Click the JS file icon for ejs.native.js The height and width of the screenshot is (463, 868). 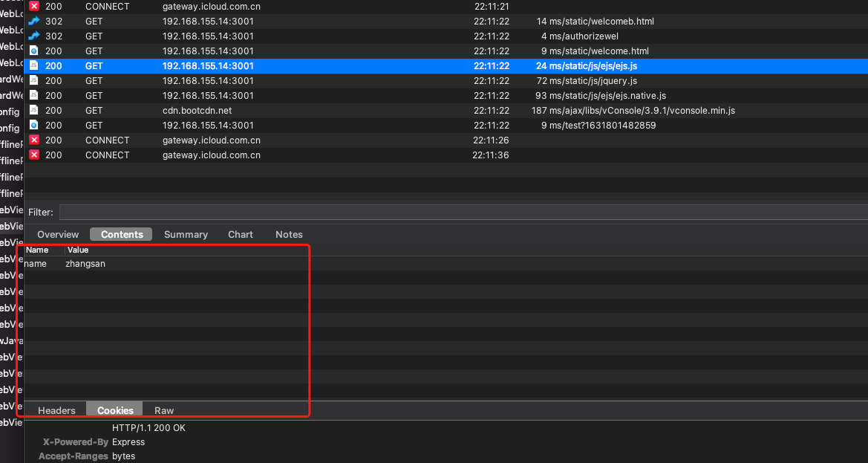pos(33,95)
